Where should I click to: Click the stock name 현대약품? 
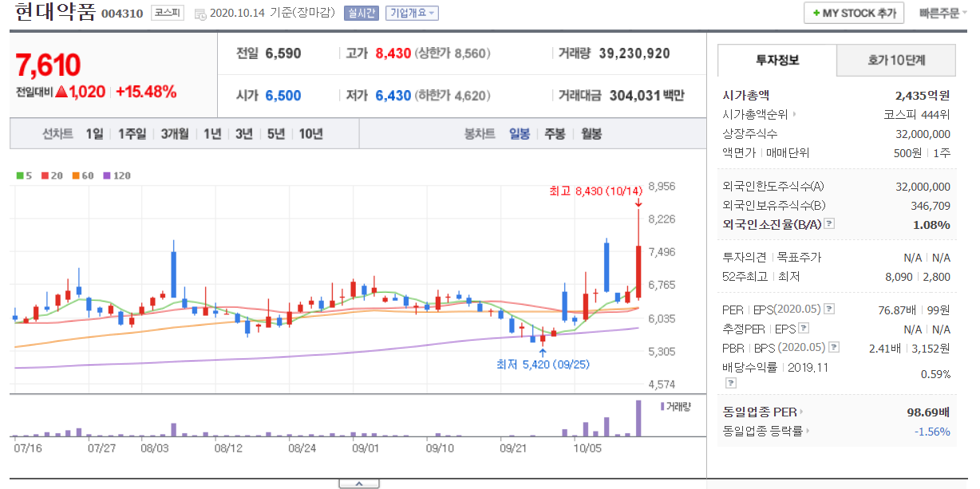click(55, 13)
